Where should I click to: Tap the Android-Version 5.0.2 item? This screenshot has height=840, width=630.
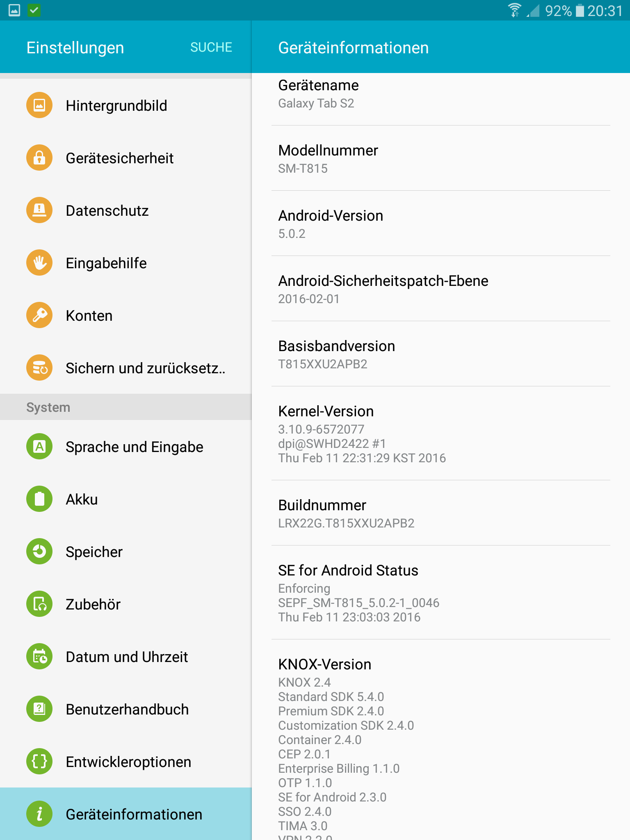click(441, 224)
